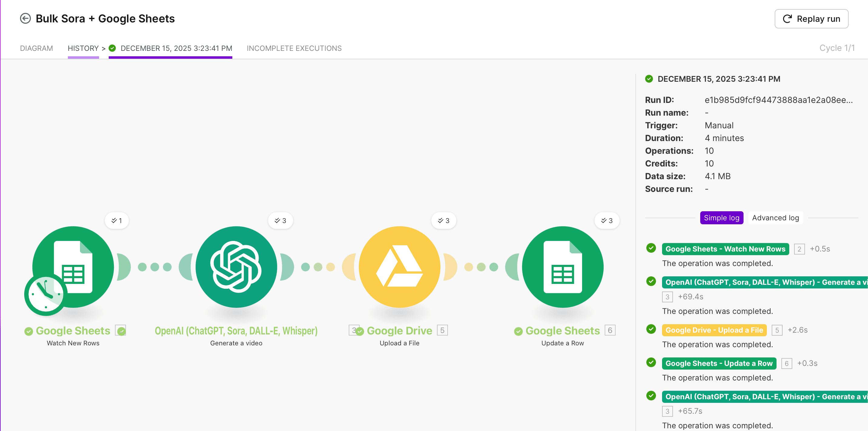Select the OpenAI Generate a video module
This screenshot has height=431, width=868.
pyautogui.click(x=236, y=266)
